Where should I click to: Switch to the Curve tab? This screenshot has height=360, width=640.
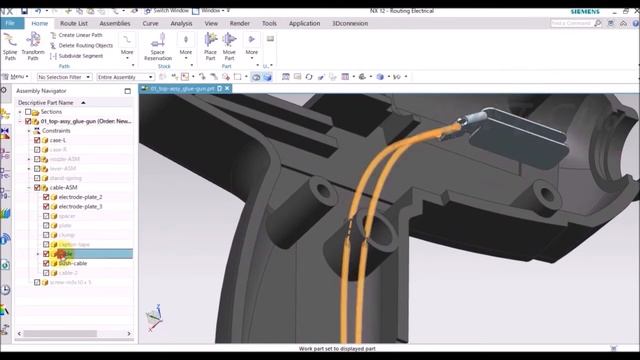150,23
